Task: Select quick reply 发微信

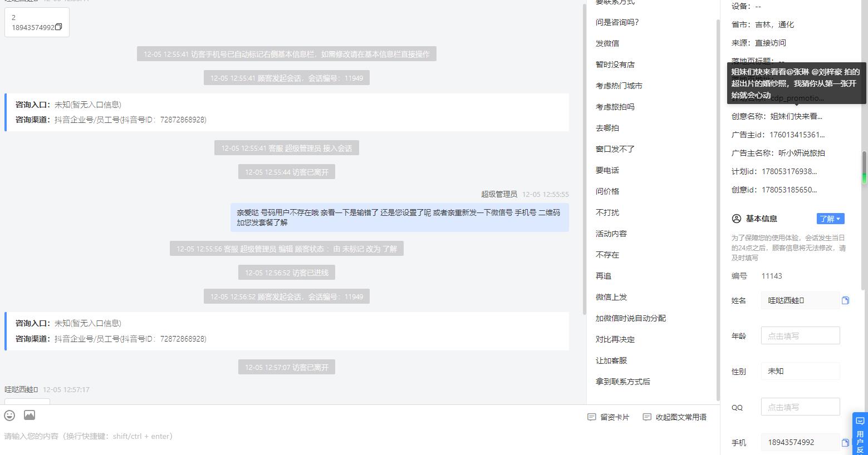Action: tap(607, 43)
